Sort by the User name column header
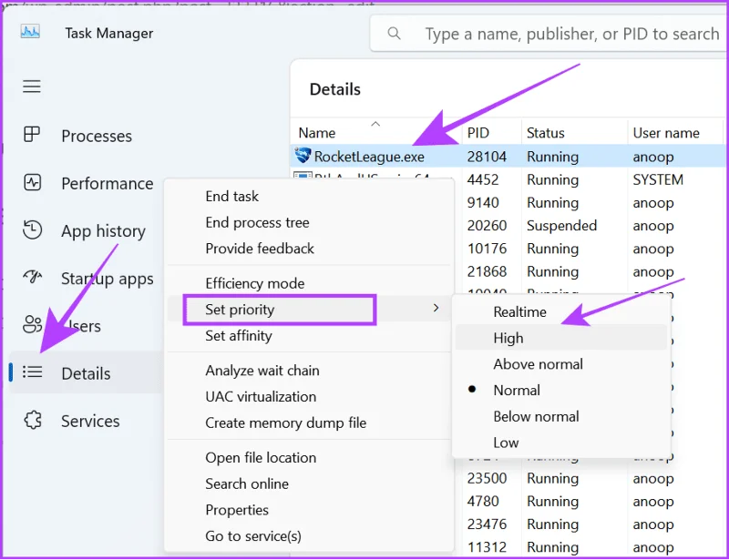The image size is (729, 560). 666,133
